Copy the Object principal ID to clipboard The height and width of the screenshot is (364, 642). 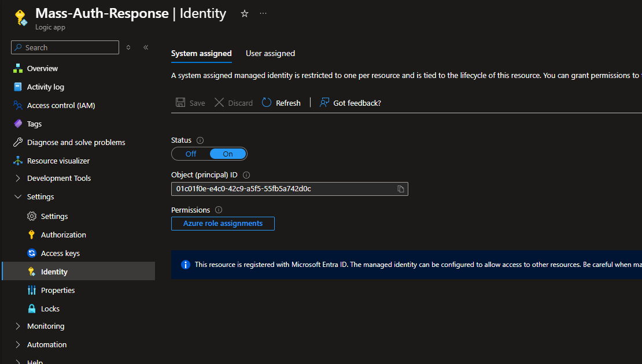(x=400, y=189)
